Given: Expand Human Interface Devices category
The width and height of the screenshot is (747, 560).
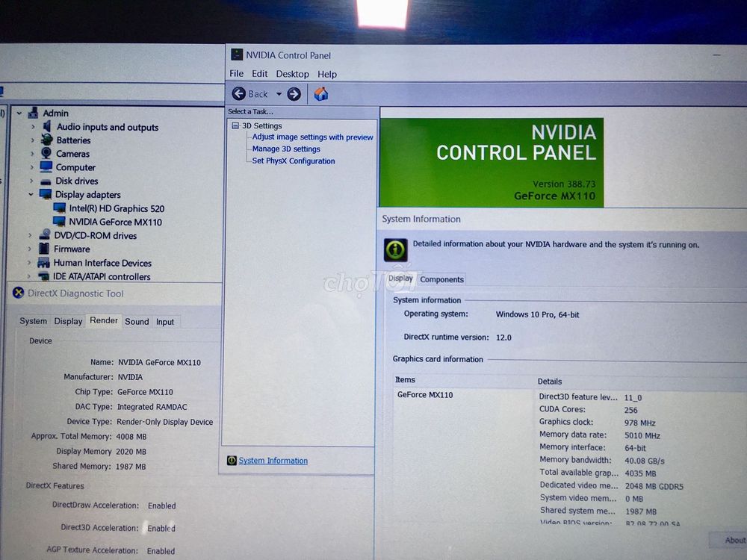Looking at the screenshot, I should 29,262.
